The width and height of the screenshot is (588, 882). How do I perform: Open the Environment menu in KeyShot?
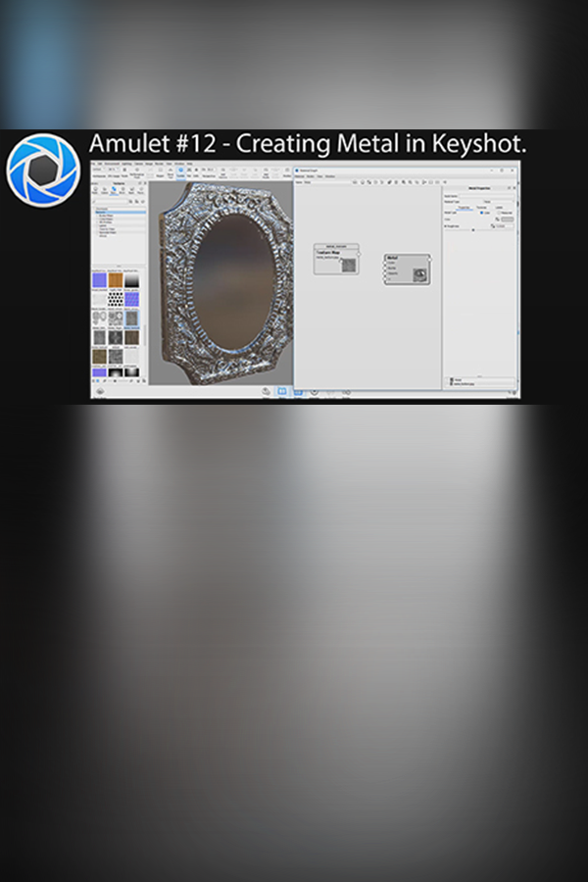click(112, 164)
